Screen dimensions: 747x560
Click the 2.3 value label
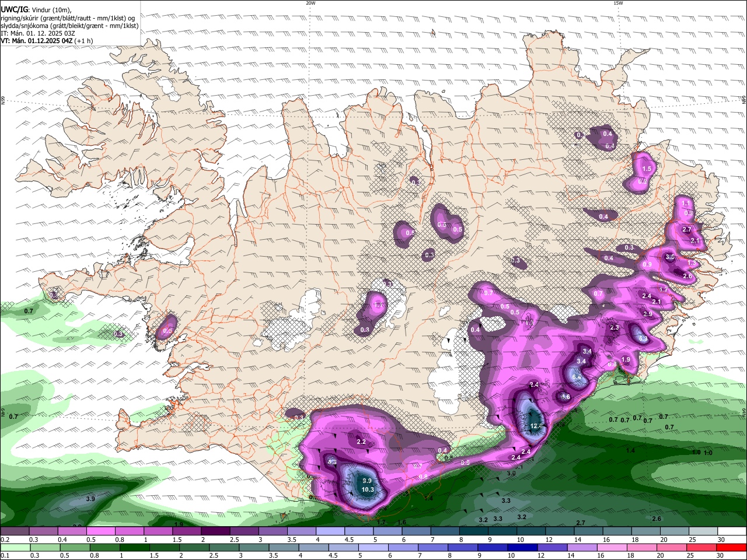[615, 328]
